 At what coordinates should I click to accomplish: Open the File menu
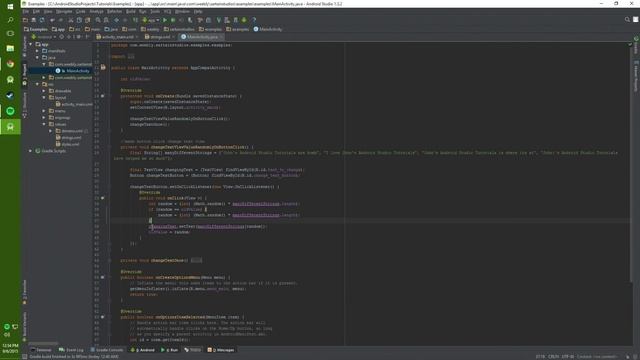tap(25, 11)
